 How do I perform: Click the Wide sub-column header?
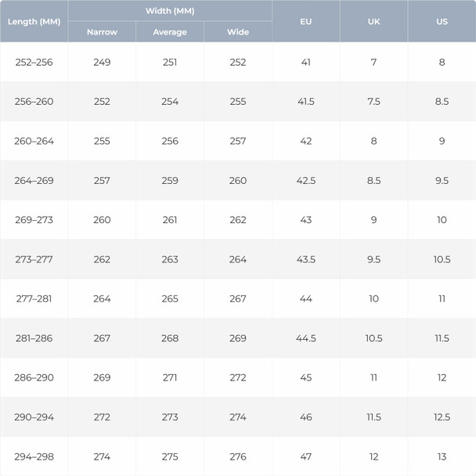pyautogui.click(x=238, y=32)
